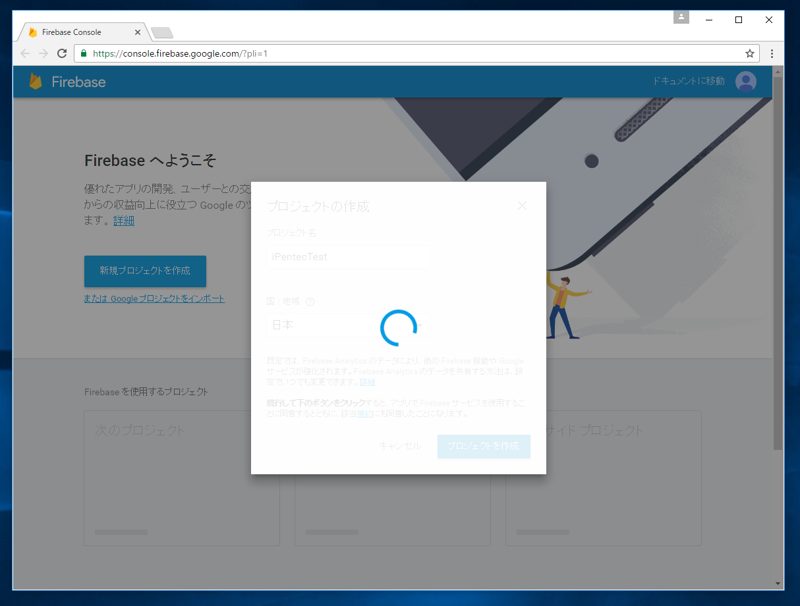Maximize the Chrome window
Screen dimensions: 800x606
738,19
